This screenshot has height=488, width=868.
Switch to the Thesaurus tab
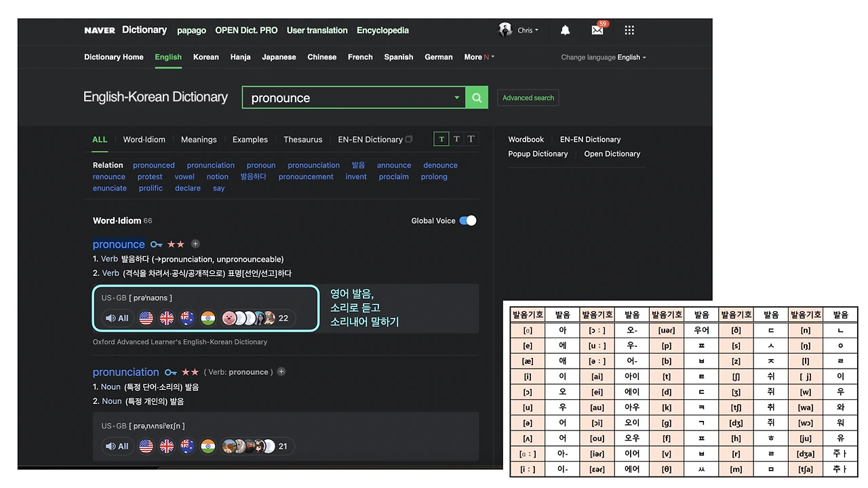[x=303, y=140]
